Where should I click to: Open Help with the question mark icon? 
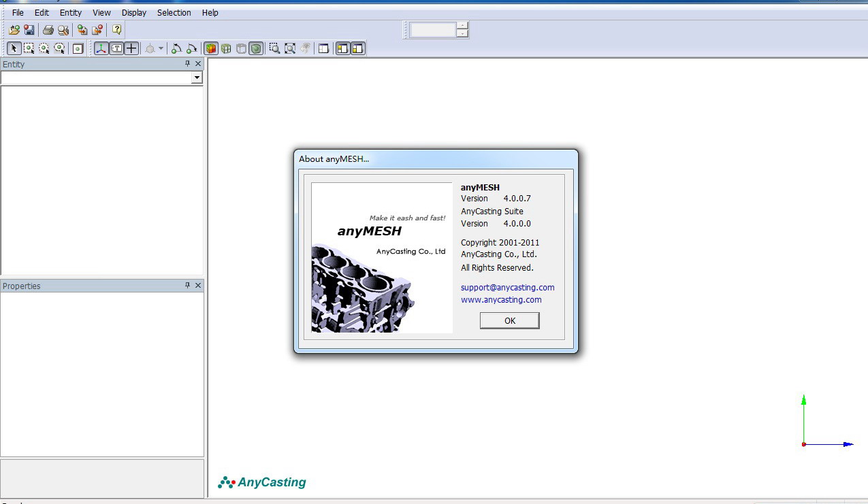(x=116, y=30)
